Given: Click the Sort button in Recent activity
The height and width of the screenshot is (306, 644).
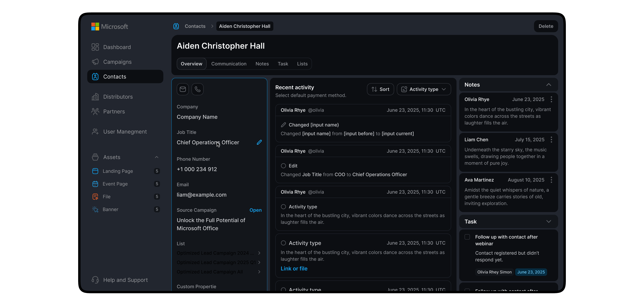Looking at the screenshot, I should [380, 89].
